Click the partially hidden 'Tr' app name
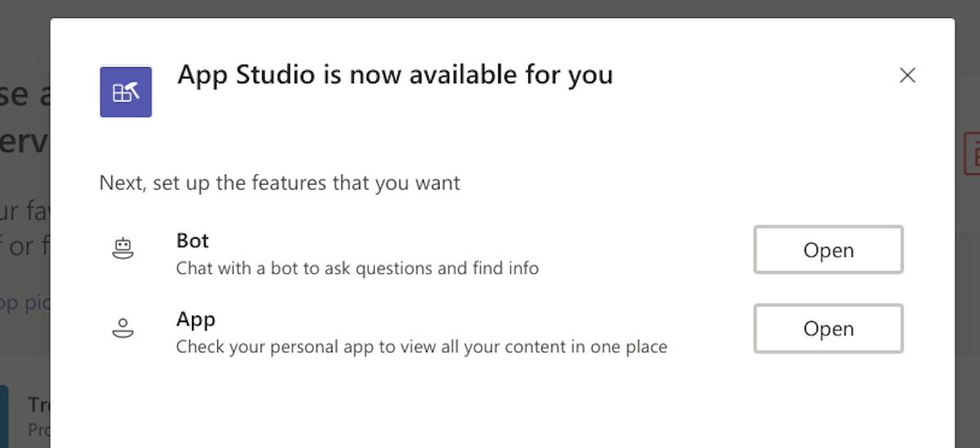The height and width of the screenshot is (448, 980). tap(39, 405)
